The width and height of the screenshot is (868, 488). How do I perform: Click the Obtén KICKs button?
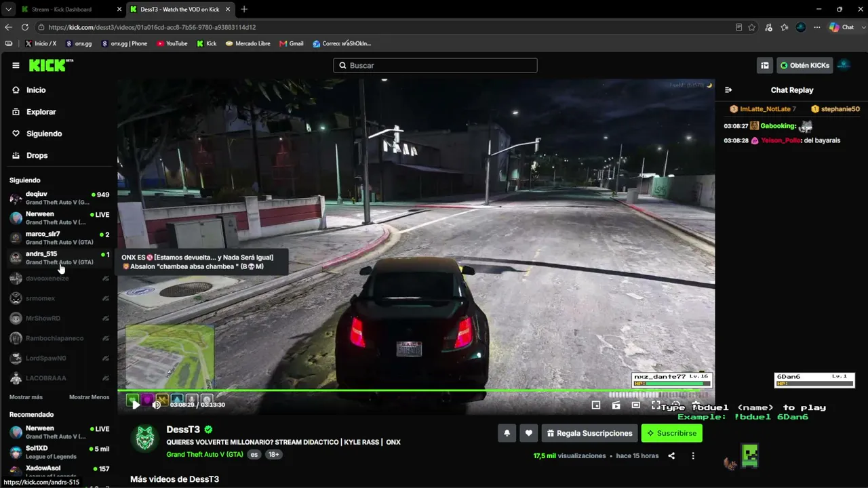pos(805,65)
